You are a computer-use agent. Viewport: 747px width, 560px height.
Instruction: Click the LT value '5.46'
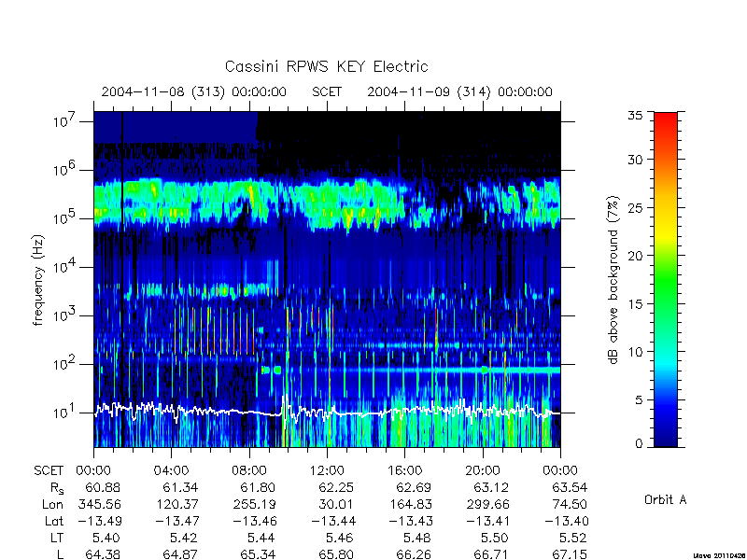point(339,538)
